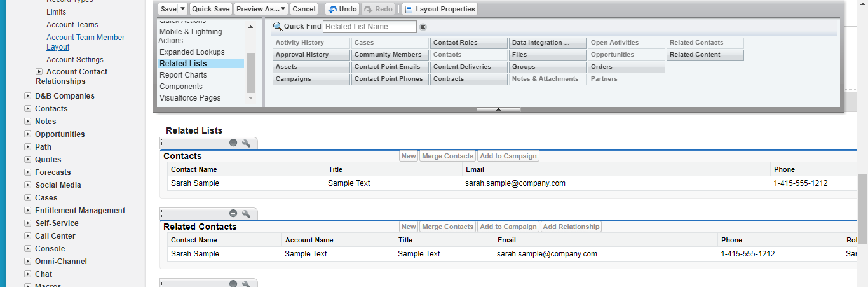Open the Save dropdown arrow
The image size is (868, 287).
183,9
